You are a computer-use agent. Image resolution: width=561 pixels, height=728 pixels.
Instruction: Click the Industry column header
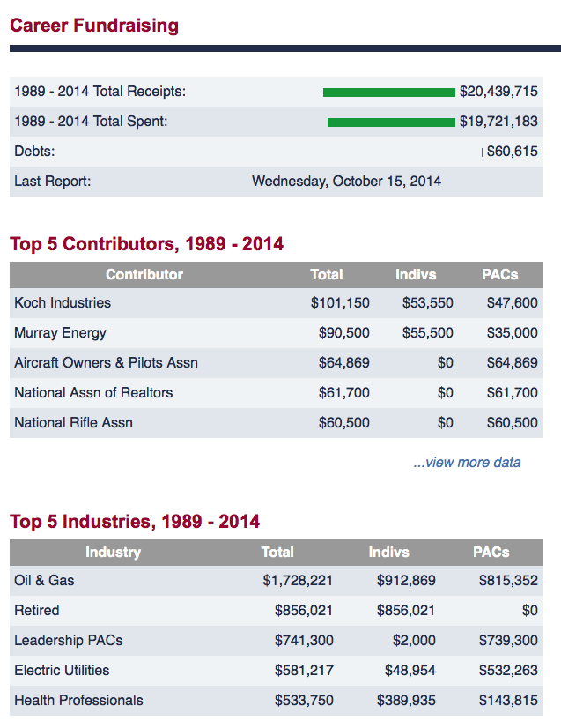coord(114,552)
